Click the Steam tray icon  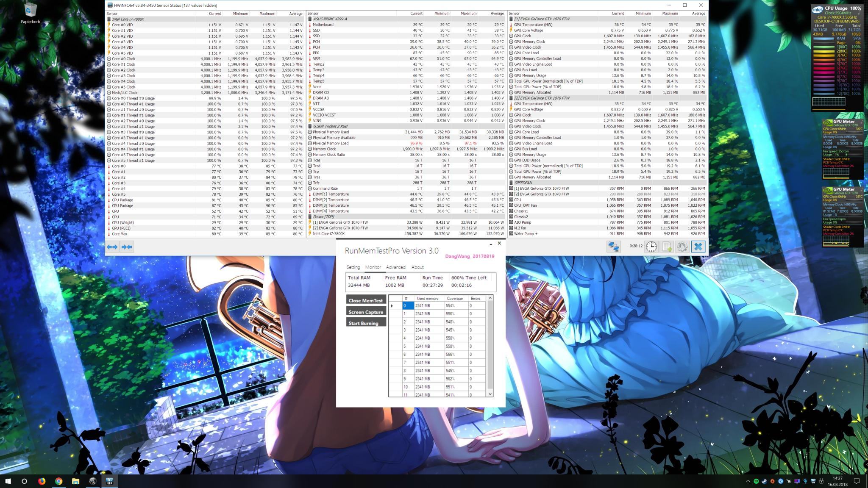[x=764, y=481]
